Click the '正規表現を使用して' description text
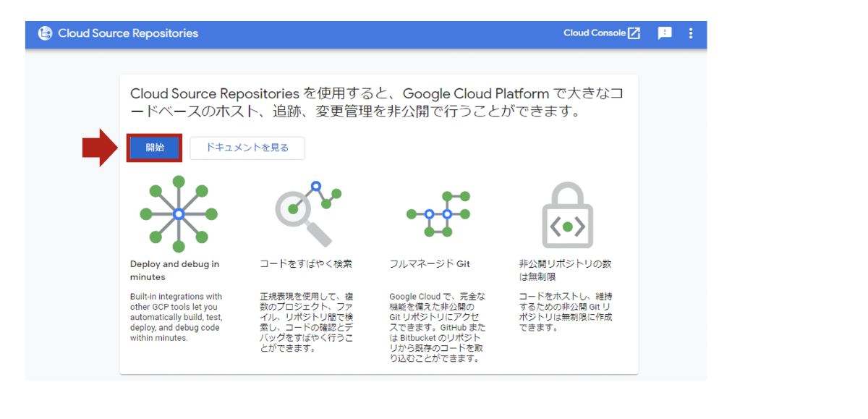 pos(307,322)
